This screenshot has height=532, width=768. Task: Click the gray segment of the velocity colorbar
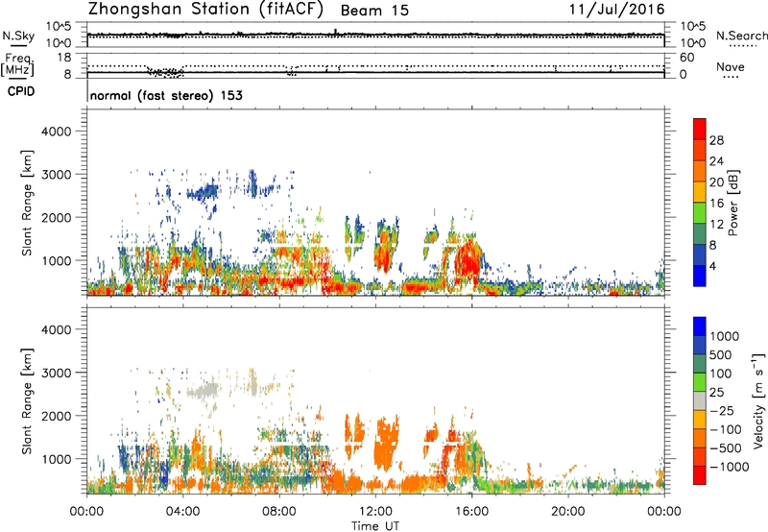tap(700, 401)
